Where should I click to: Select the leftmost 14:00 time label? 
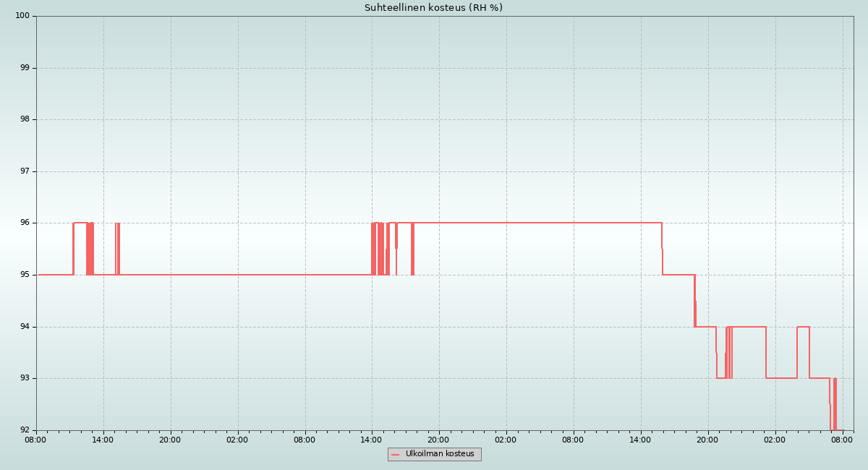[x=103, y=440]
